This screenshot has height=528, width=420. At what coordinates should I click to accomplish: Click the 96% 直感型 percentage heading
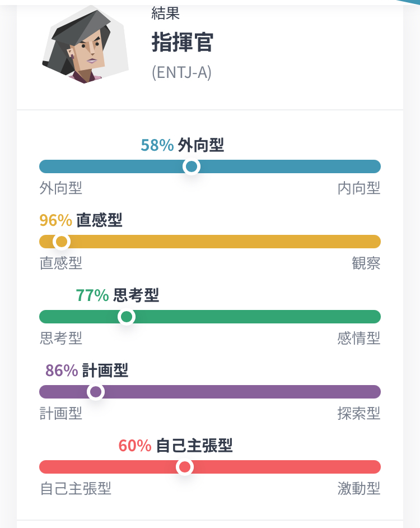click(x=81, y=220)
